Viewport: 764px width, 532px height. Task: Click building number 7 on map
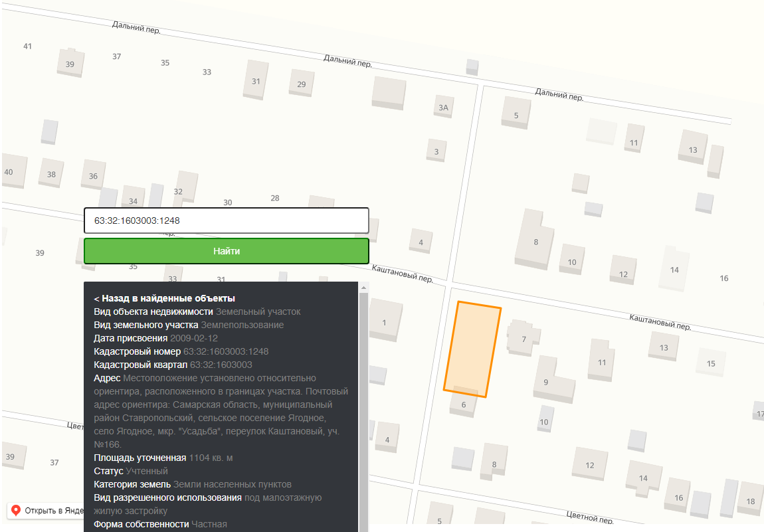click(524, 339)
